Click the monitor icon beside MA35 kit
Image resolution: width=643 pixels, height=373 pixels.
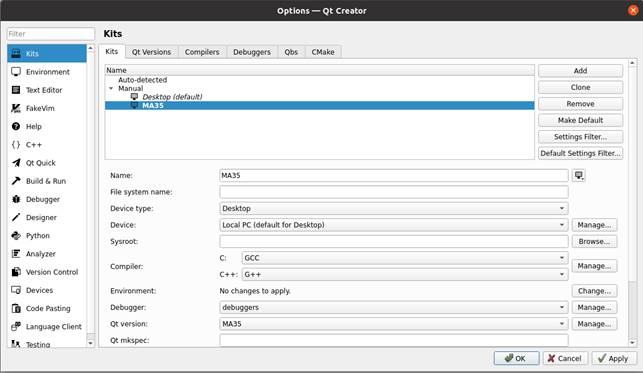coord(134,105)
